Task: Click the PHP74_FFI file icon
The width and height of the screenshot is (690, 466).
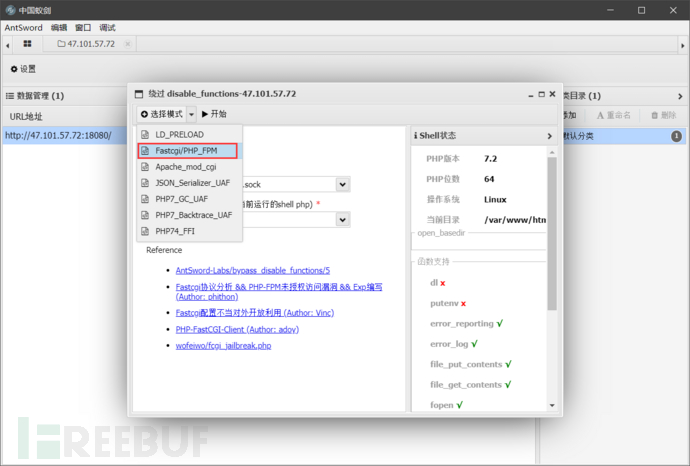Action: point(145,231)
